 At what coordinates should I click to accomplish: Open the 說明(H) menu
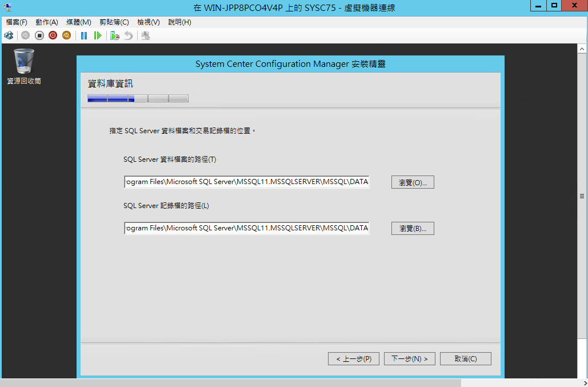click(x=179, y=22)
